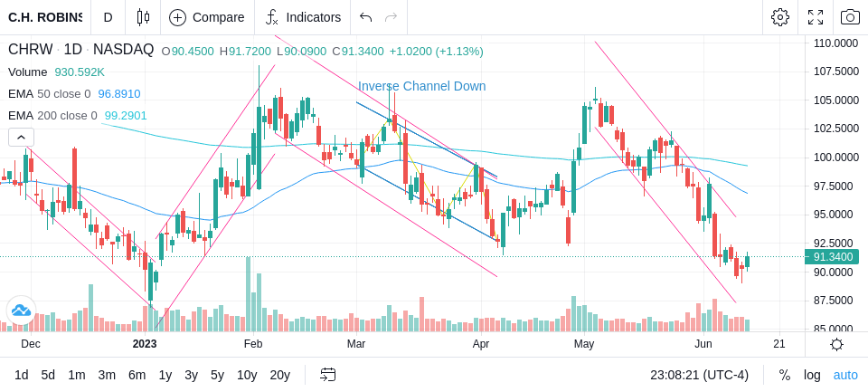
Task: Toggle auto scale mode
Action: click(x=845, y=375)
